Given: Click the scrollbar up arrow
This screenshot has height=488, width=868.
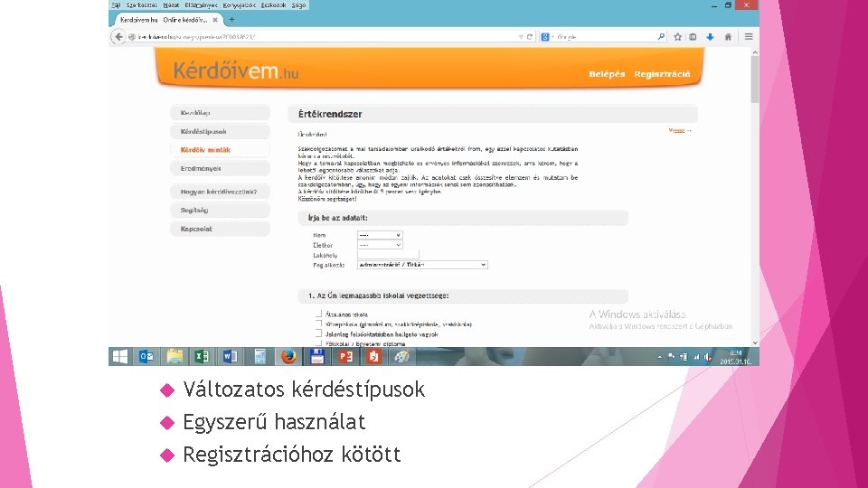Looking at the screenshot, I should point(754,52).
